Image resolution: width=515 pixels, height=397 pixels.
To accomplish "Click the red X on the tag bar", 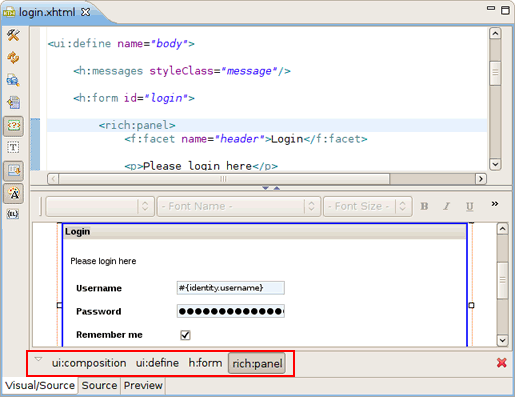I will coord(501,363).
